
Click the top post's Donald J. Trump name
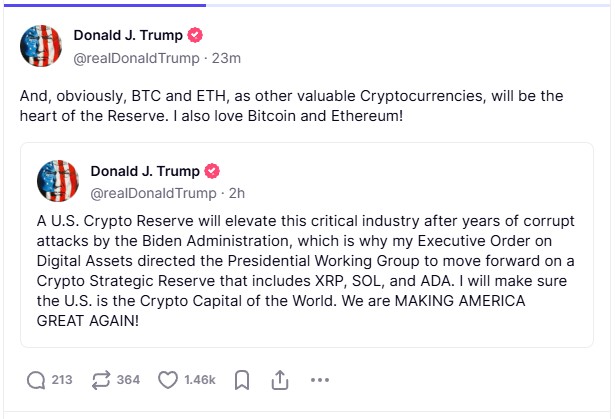point(128,36)
